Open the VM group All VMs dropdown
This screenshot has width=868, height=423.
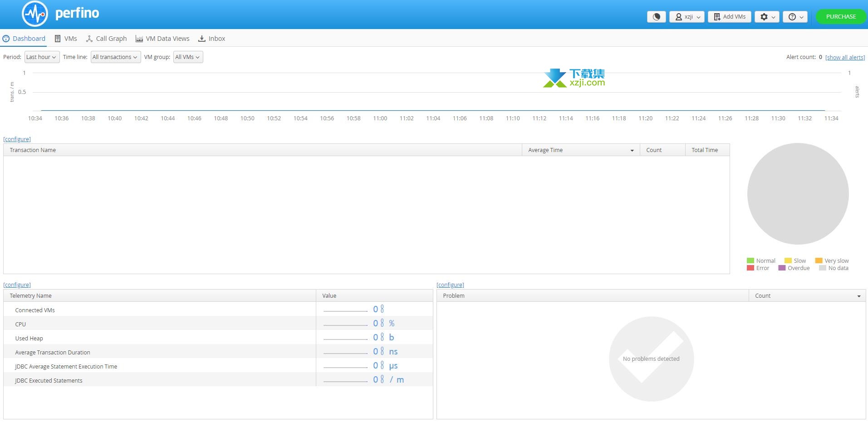[188, 57]
